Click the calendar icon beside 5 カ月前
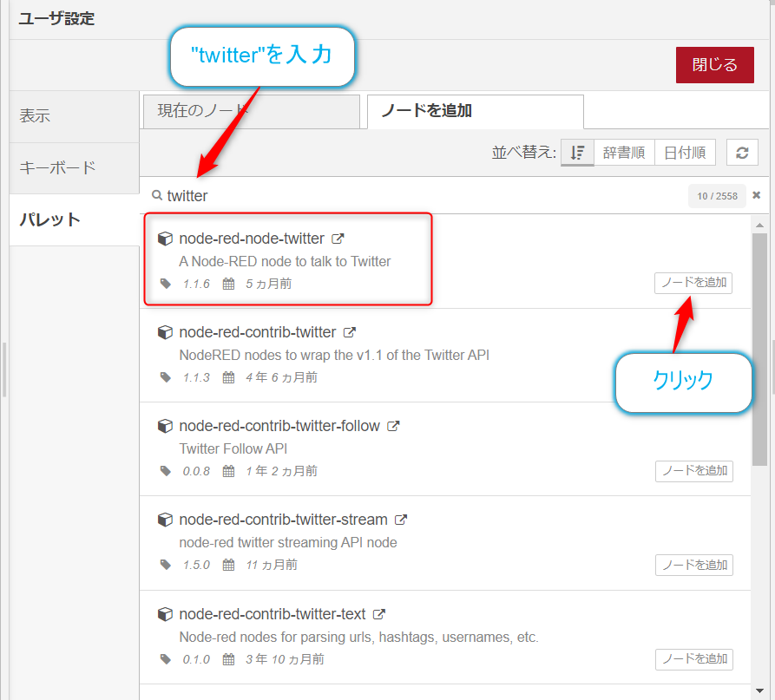The image size is (775, 700). pyautogui.click(x=228, y=284)
